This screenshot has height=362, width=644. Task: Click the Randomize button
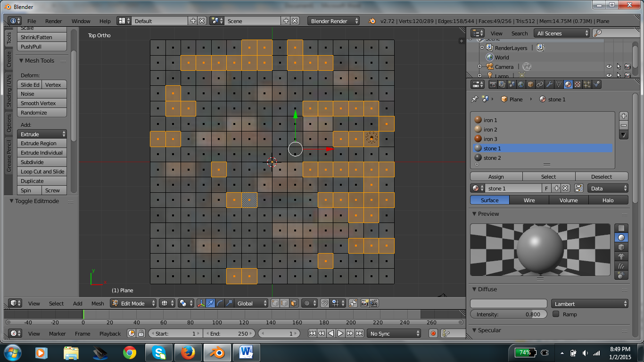42,112
